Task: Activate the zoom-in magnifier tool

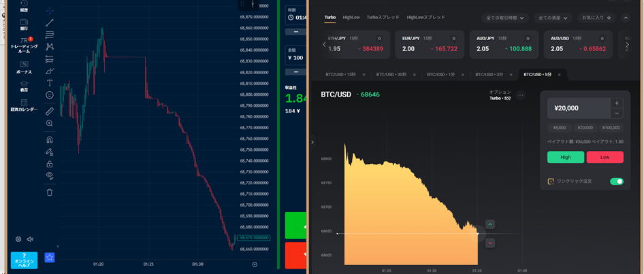Action: [50, 123]
